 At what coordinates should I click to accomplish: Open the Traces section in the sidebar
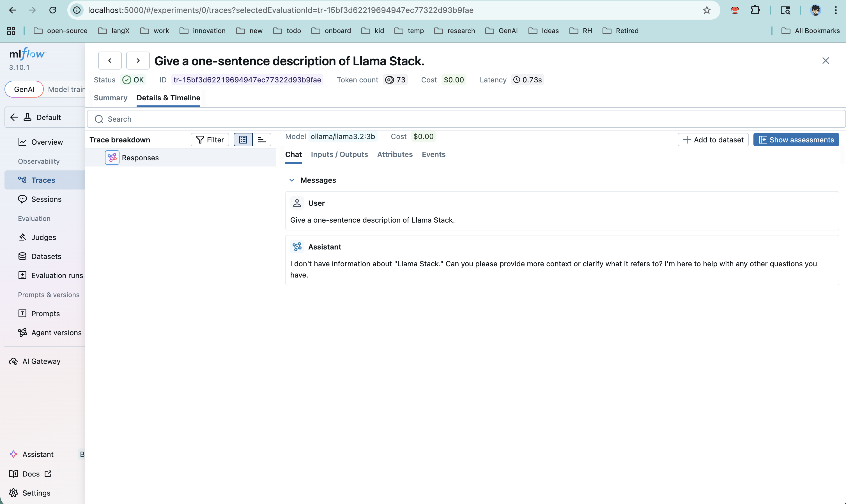point(43,180)
